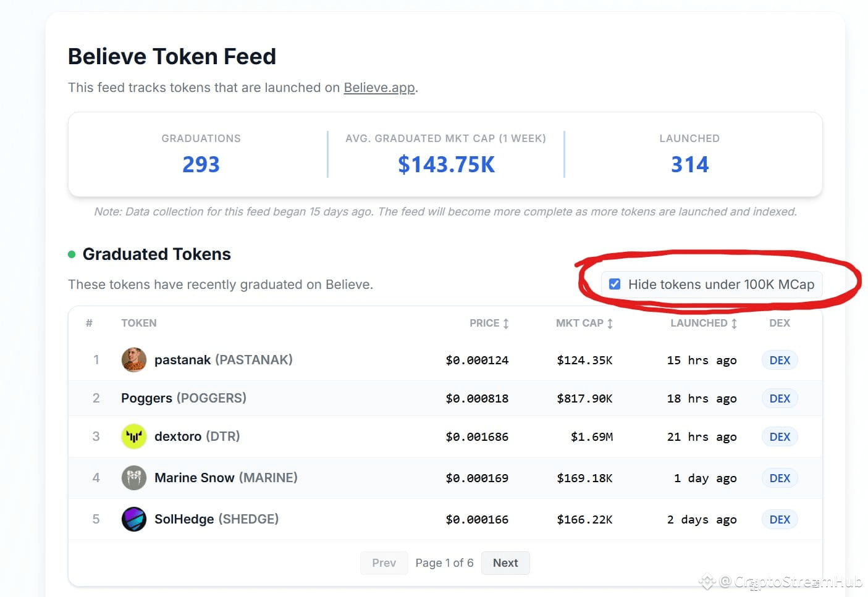868x597 pixels.
Task: Click the disabled Prev page button
Action: (x=384, y=563)
